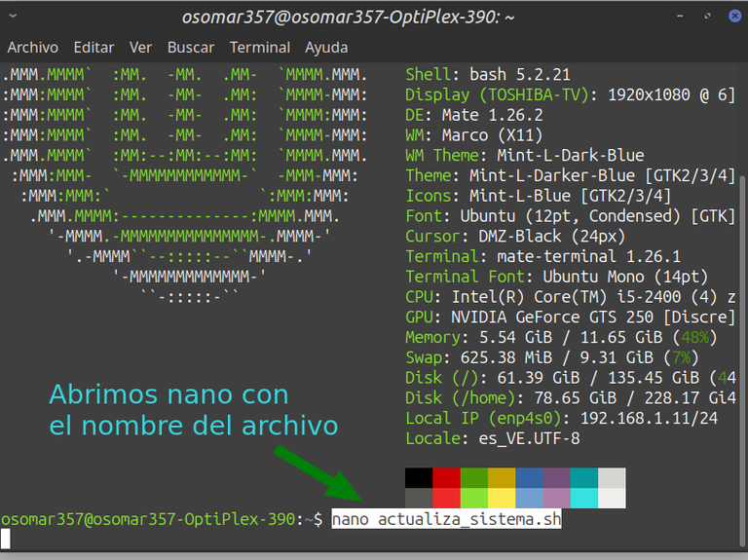This screenshot has width=748, height=560.
Task: Click the dark yellow color block
Action: point(502,477)
